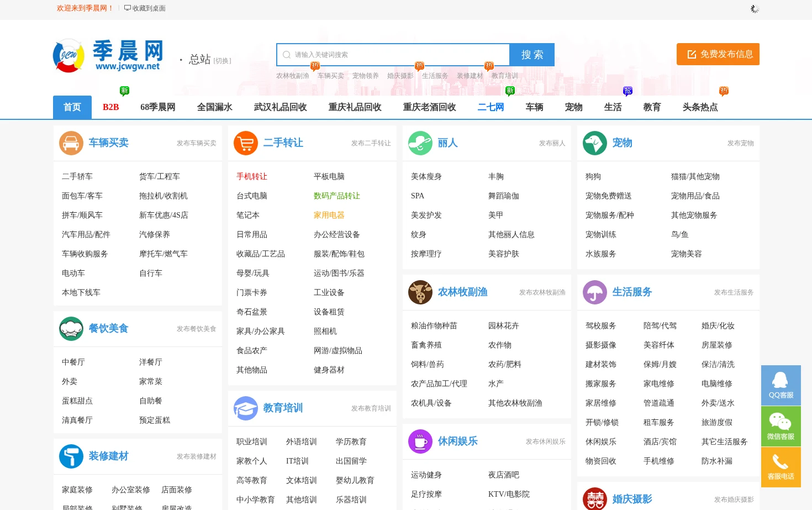The height and width of the screenshot is (510, 812).
Task: Click the 发布二手转让 post link
Action: point(371,143)
